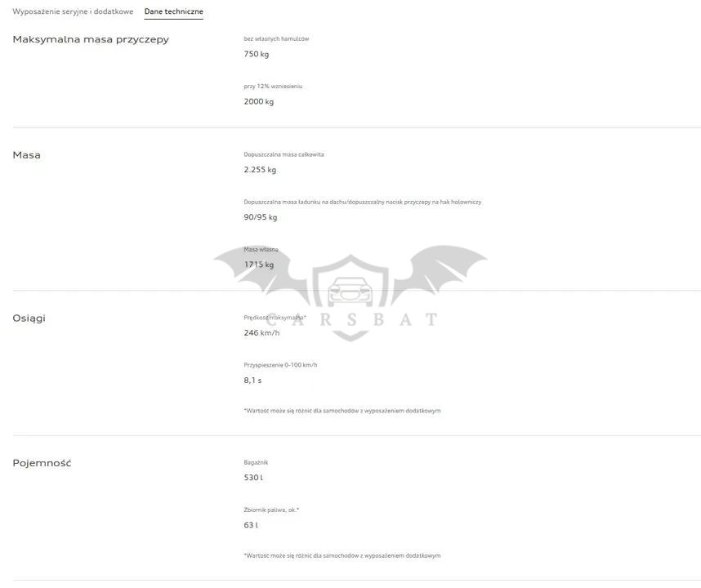This screenshot has width=701, height=588.
Task: Click the Przyspieszenie 0-100 km/h label
Action: coord(280,365)
